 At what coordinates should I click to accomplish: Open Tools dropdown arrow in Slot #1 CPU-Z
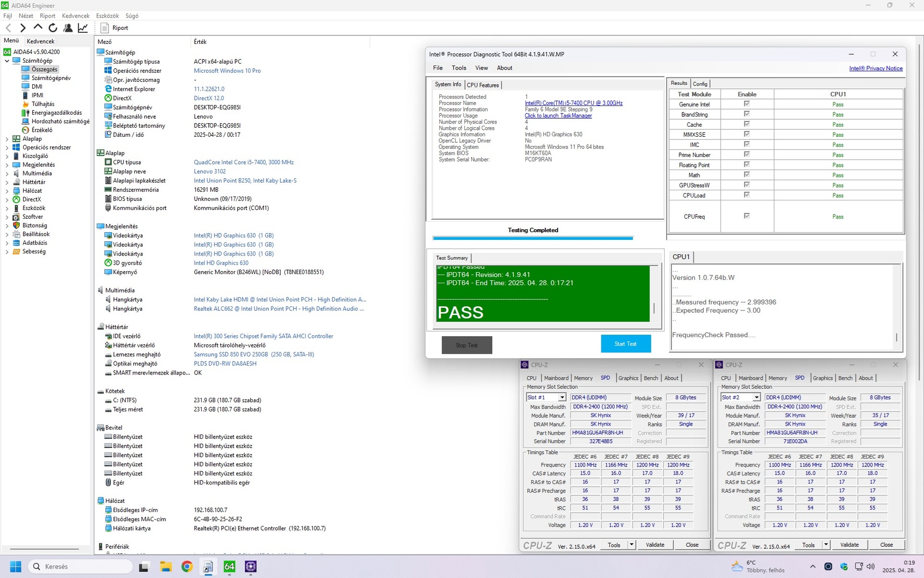[631, 545]
